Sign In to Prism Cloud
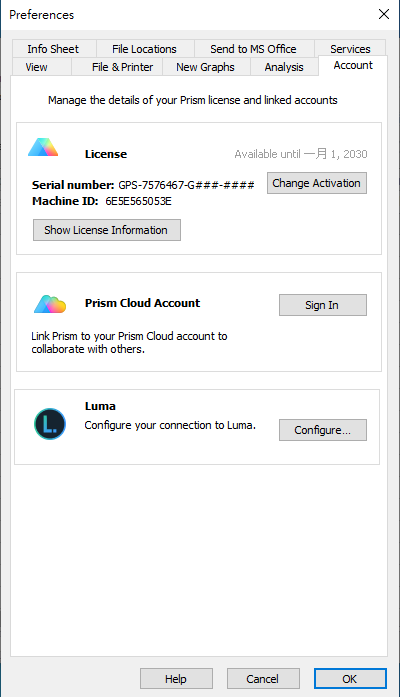This screenshot has height=697, width=400. [323, 305]
